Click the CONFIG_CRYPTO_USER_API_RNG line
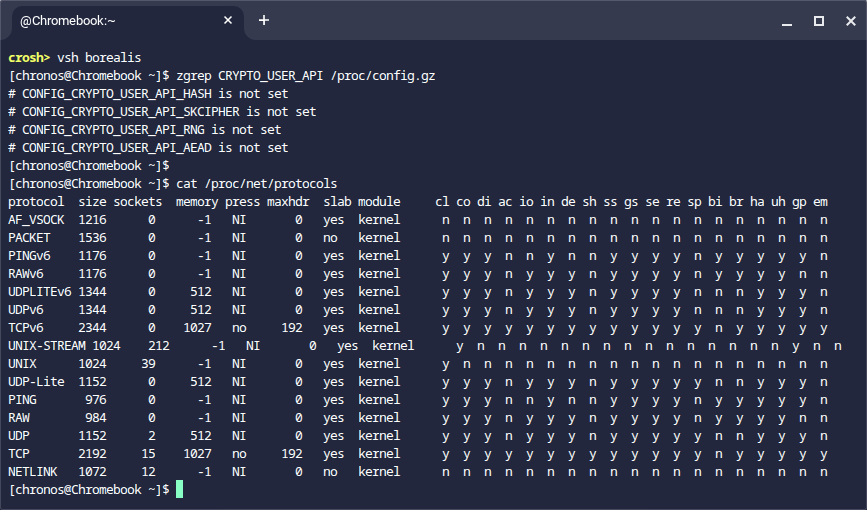Viewport: 867px width, 510px height. (x=145, y=129)
